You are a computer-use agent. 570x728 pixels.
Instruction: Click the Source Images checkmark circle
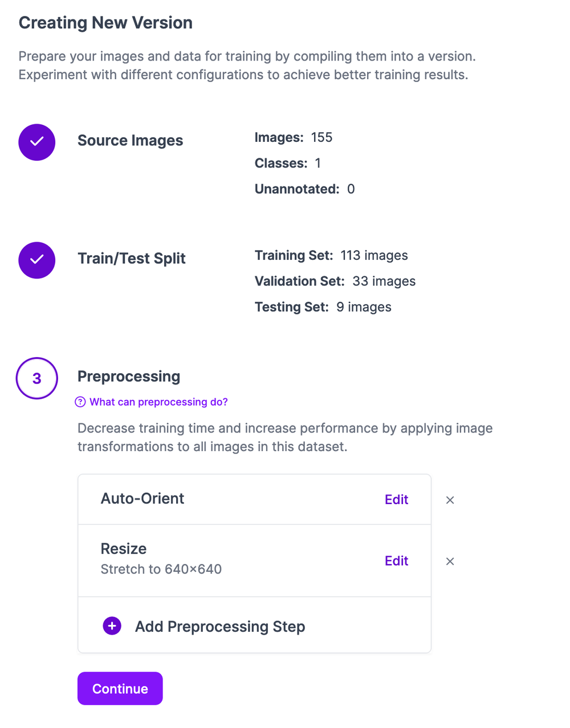point(37,142)
